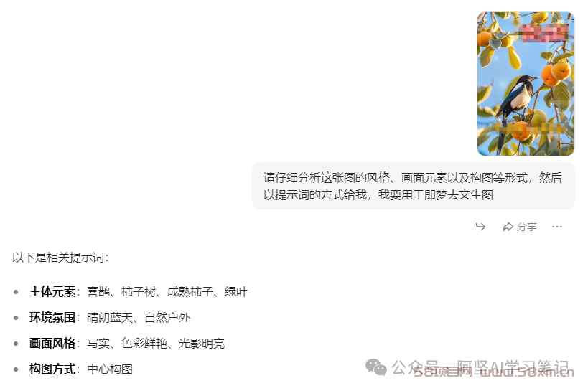Click the bullet before 画面风格
588x391 pixels.
[x=16, y=344]
